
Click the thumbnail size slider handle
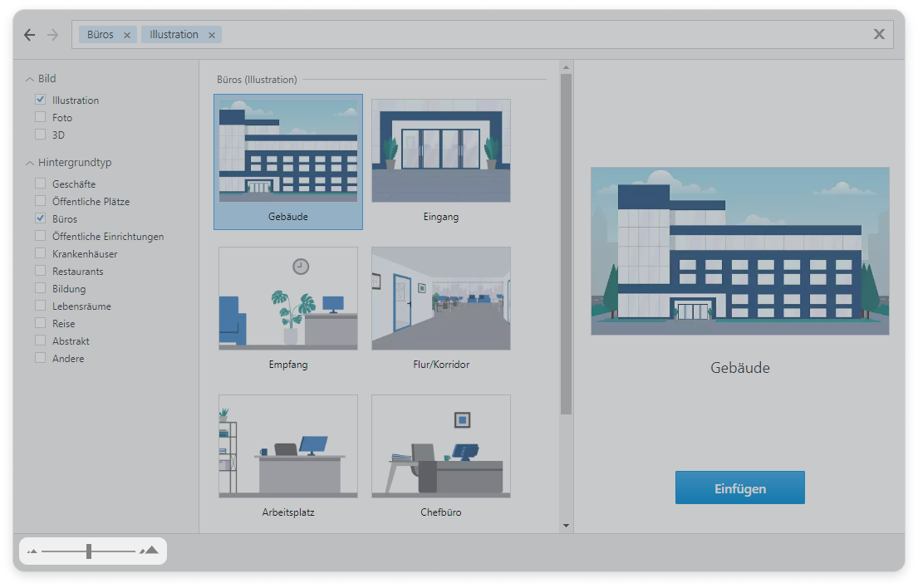tap(89, 551)
